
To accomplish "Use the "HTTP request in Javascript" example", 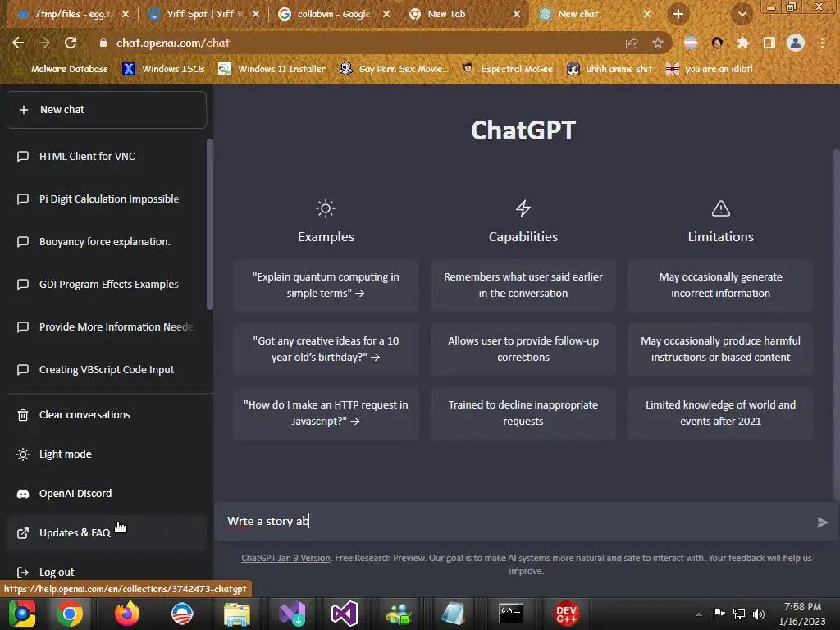I will [x=326, y=413].
